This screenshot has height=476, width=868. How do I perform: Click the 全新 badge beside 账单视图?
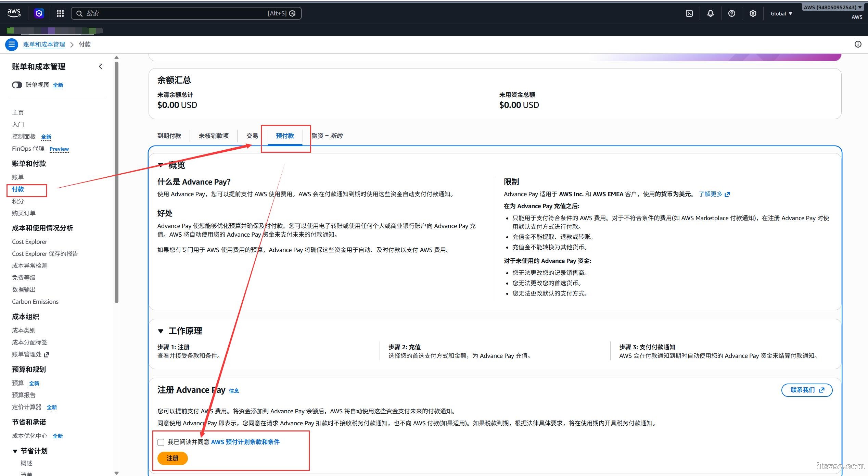tap(58, 85)
